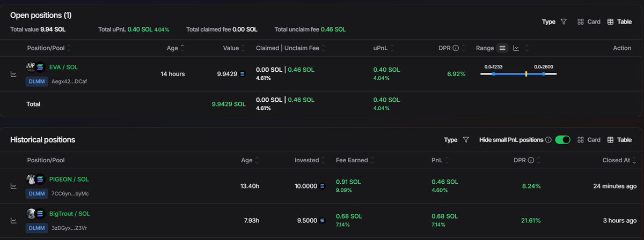644x240 pixels.
Task: Click the DPR info icon in Open positions
Action: click(456, 48)
